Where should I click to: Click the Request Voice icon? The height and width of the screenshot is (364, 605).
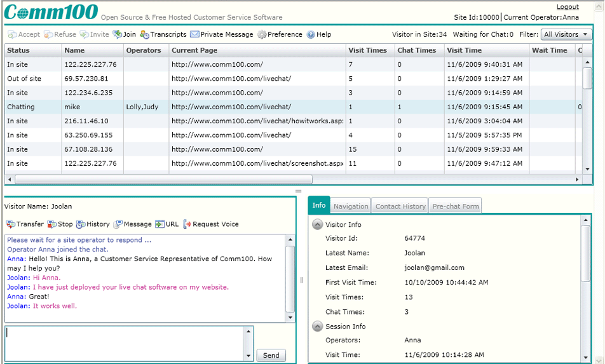point(187,224)
